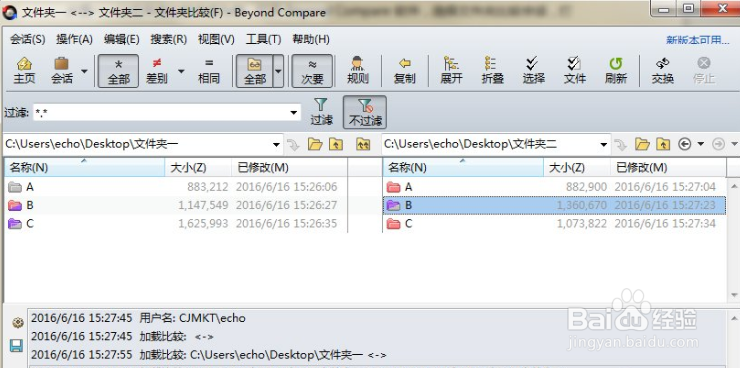740x368 pixels.
Task: Click size 1,625,993 in left pane
Action: (203, 223)
